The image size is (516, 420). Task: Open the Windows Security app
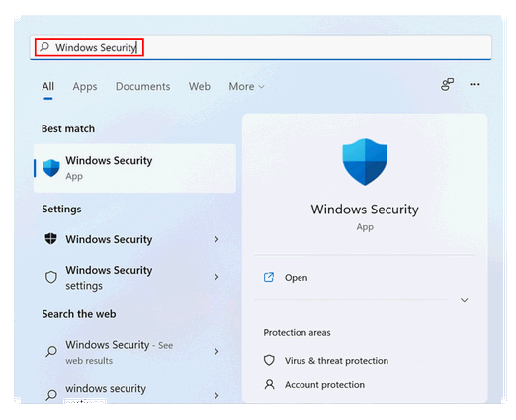[x=134, y=168]
